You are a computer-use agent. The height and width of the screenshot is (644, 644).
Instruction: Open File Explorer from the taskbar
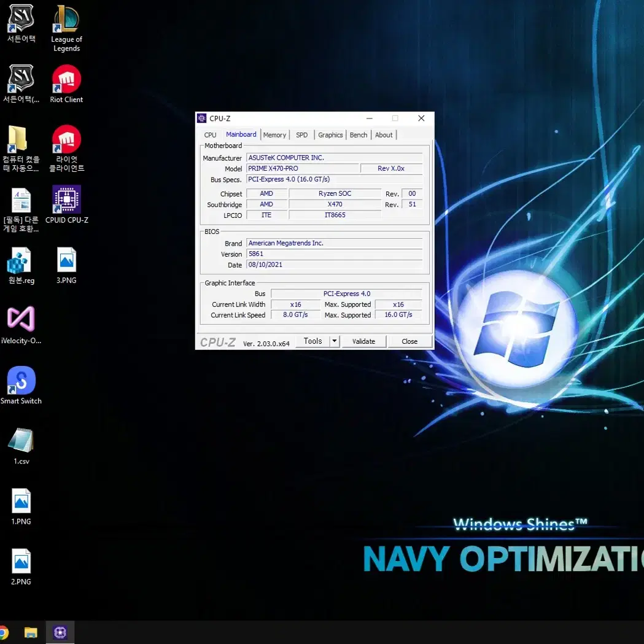pyautogui.click(x=31, y=632)
